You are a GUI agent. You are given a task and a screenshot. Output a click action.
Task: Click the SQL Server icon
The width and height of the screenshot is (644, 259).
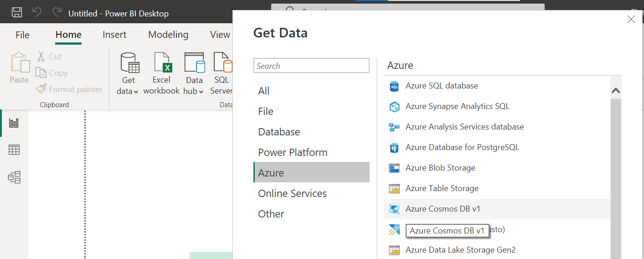click(222, 63)
